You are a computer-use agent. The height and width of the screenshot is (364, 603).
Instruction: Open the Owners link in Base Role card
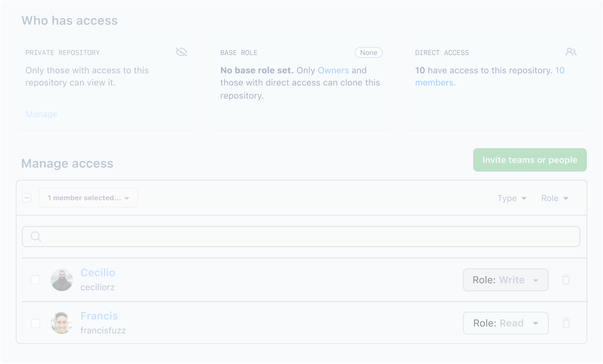[x=333, y=70]
